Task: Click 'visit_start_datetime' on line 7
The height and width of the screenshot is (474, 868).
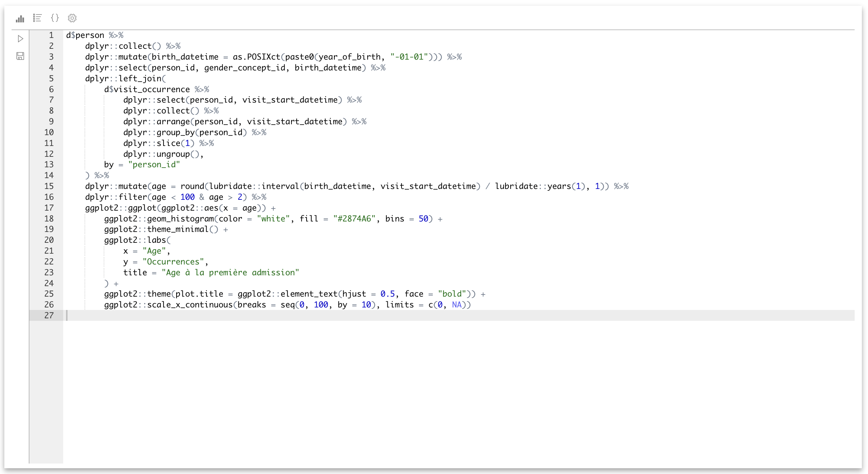Action: pos(290,100)
